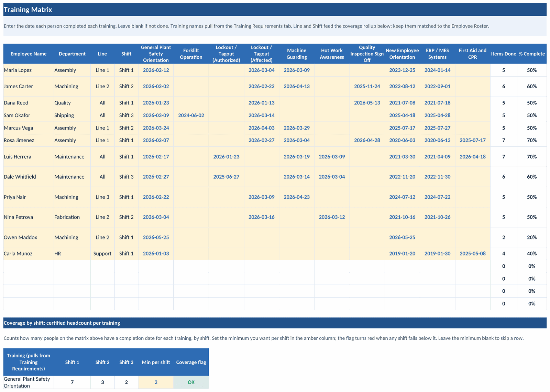
Task: Click the Employee Name column header
Action: coord(29,54)
